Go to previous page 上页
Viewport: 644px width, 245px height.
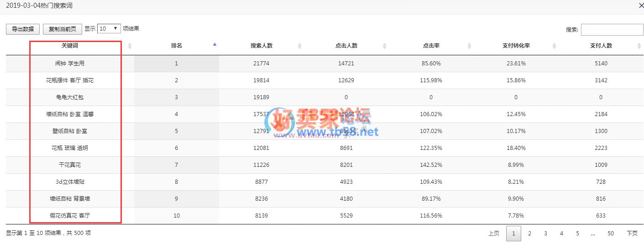point(493,234)
